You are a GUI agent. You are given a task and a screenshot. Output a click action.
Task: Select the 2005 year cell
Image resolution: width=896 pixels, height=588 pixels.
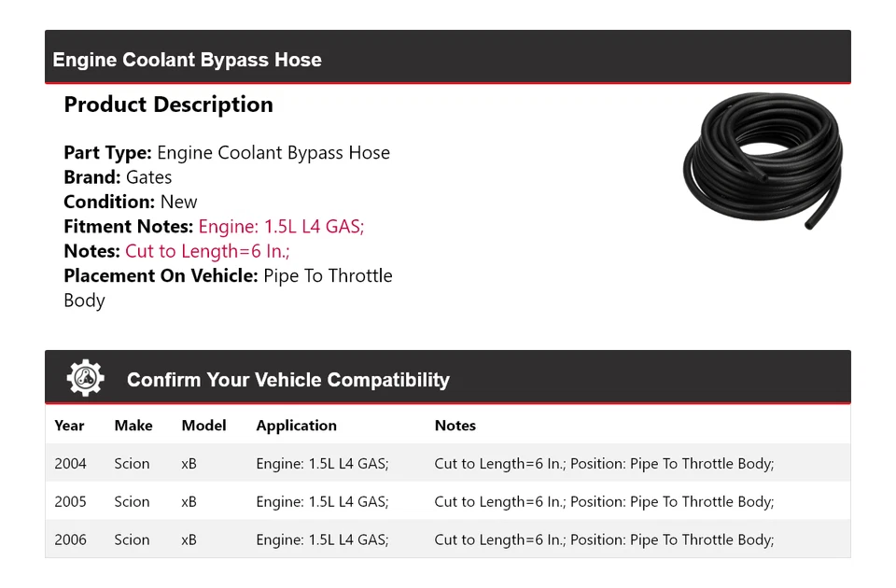coord(70,502)
